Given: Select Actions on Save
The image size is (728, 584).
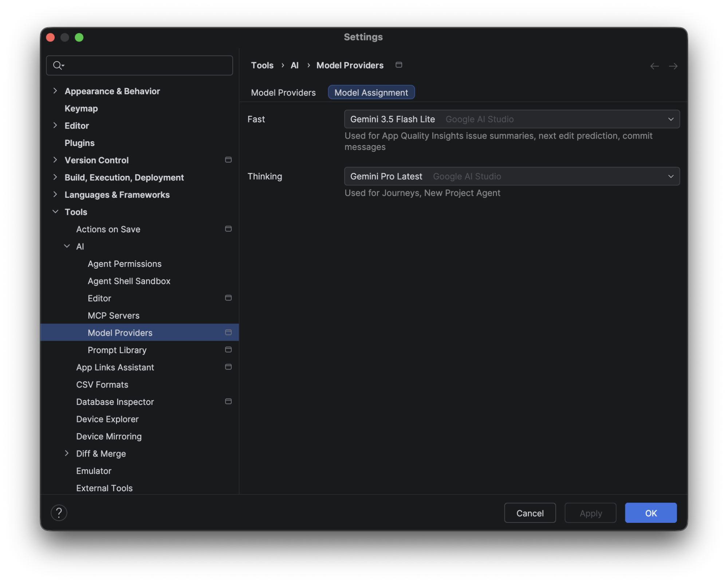Looking at the screenshot, I should [x=108, y=229].
